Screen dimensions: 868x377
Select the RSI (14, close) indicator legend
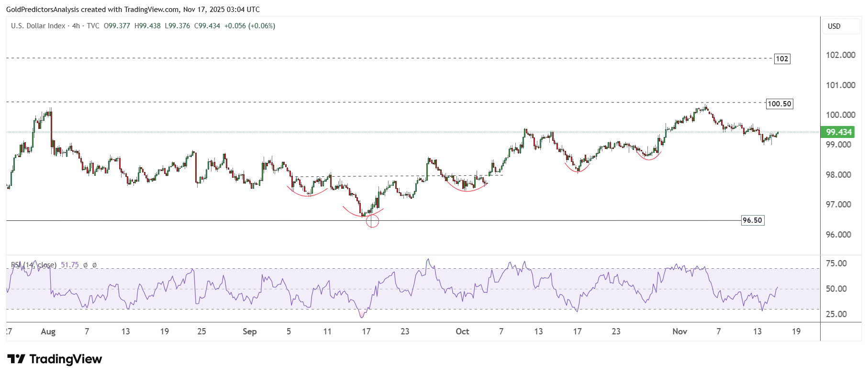click(x=33, y=265)
